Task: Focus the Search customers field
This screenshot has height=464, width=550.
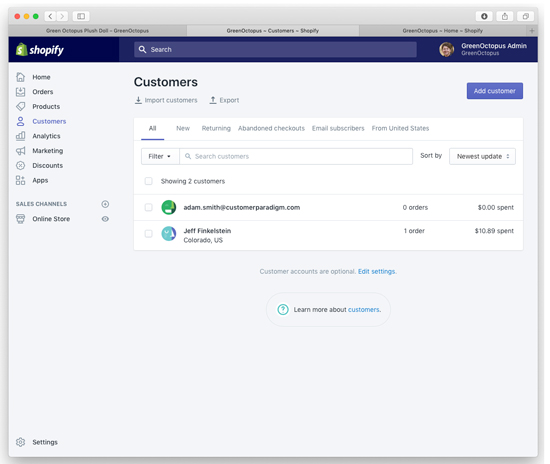Action: (296, 156)
